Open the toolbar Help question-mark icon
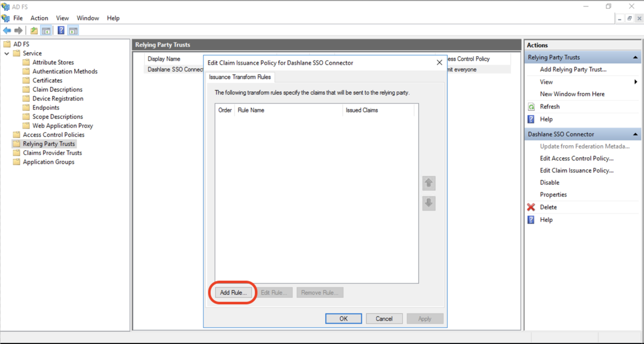 [x=61, y=31]
